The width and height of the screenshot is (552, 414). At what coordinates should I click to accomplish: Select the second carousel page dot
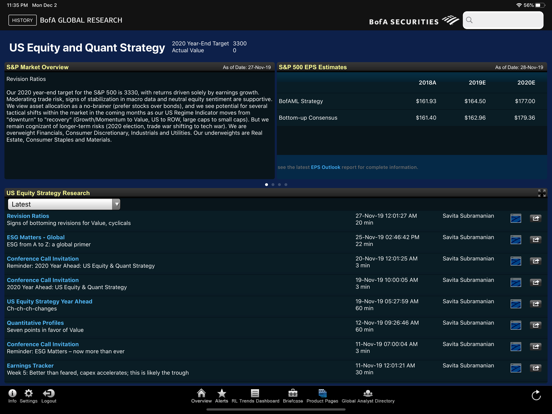click(x=273, y=184)
